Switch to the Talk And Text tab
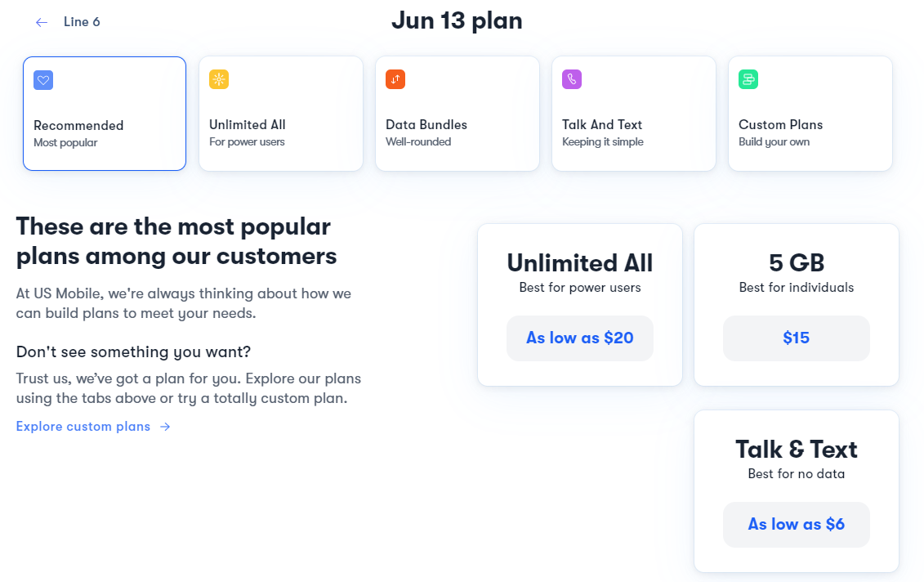924x582 pixels. [x=634, y=114]
